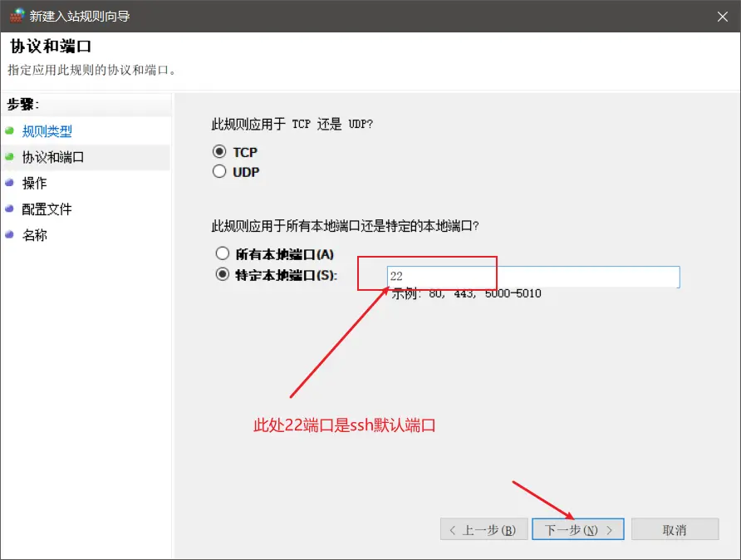The width and height of the screenshot is (741, 560).
Task: Click the text 指定应用此规则的协议和端口。
Action: 93,71
